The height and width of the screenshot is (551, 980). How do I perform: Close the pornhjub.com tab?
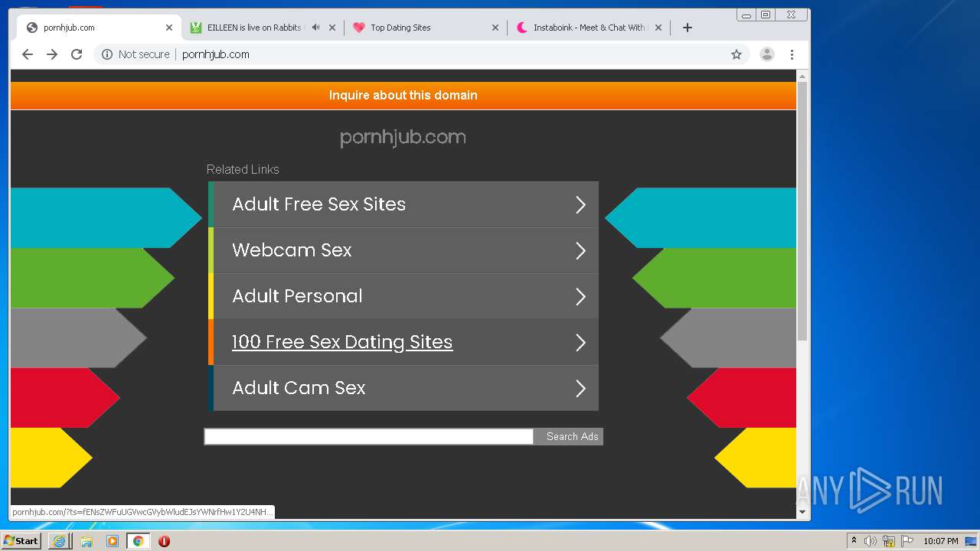169,28
